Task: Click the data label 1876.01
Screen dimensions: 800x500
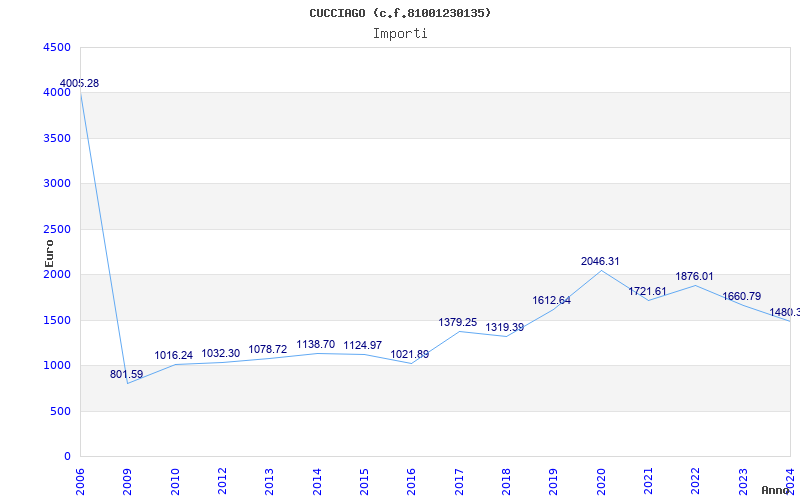Action: [x=694, y=276]
